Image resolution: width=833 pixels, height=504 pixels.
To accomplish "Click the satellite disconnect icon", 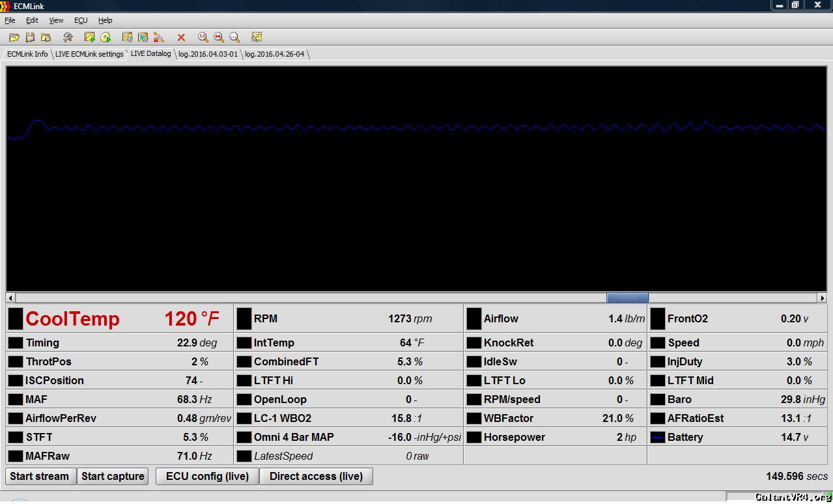I will click(x=159, y=38).
